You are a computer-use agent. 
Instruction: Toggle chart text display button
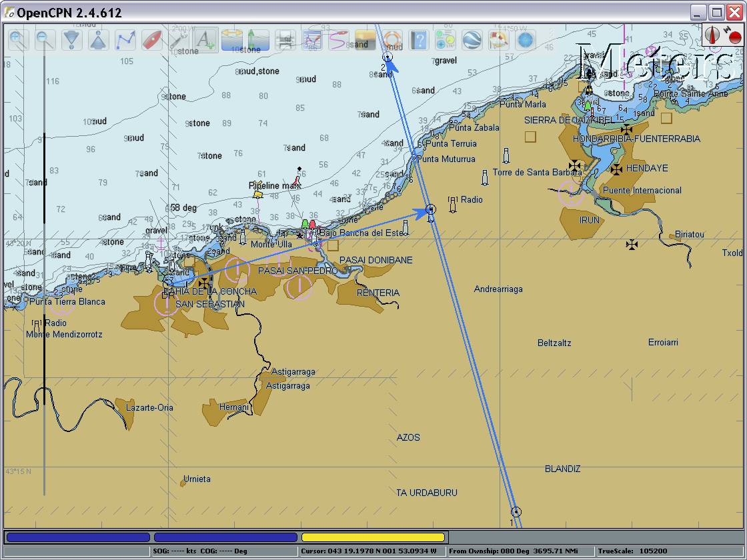(x=205, y=40)
